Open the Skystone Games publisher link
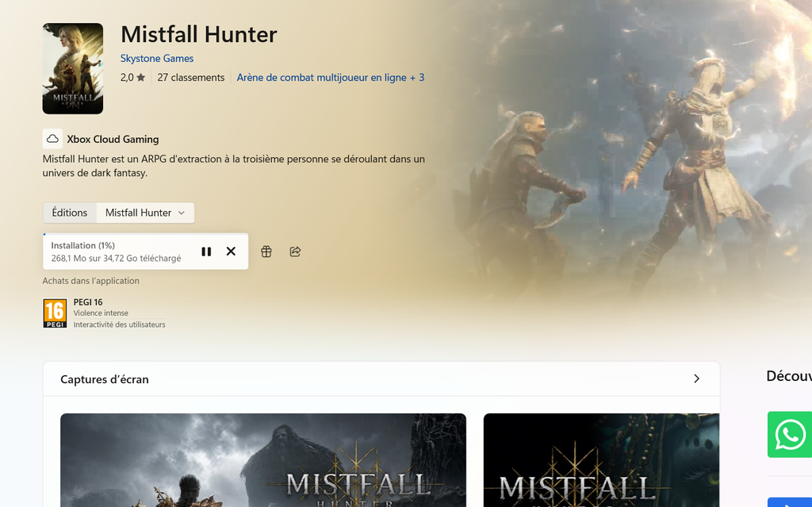812x507 pixels. (157, 59)
